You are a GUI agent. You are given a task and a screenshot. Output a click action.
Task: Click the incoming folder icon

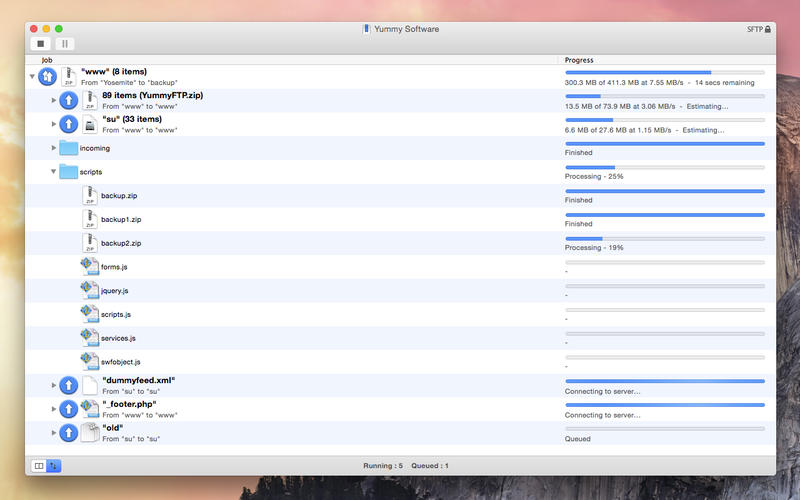pyautogui.click(x=68, y=148)
